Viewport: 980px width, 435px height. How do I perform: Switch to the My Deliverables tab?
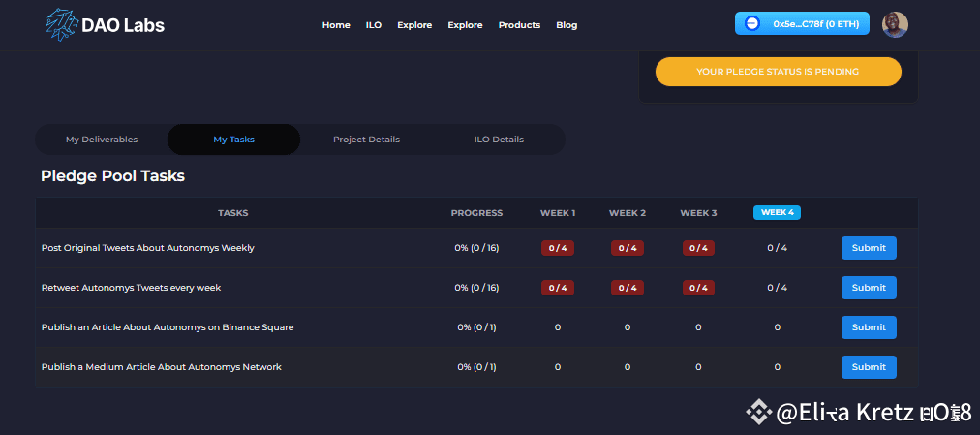click(102, 140)
